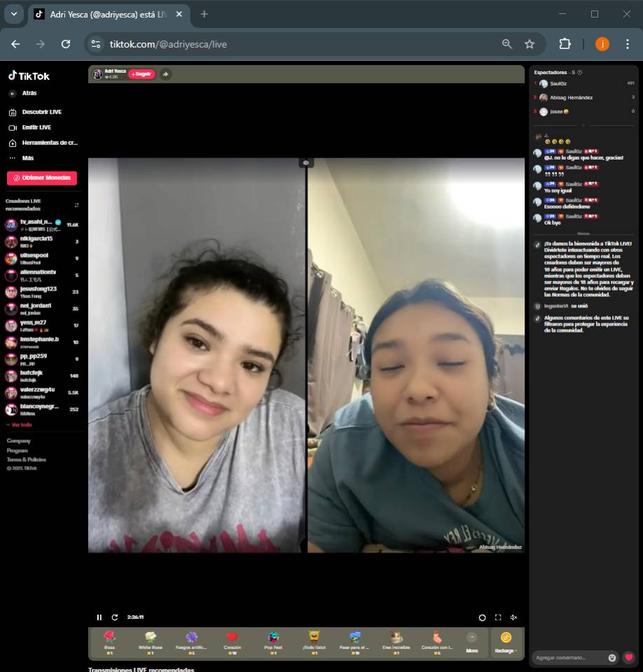Click the share arrow icon beside Seguir

coord(165,74)
